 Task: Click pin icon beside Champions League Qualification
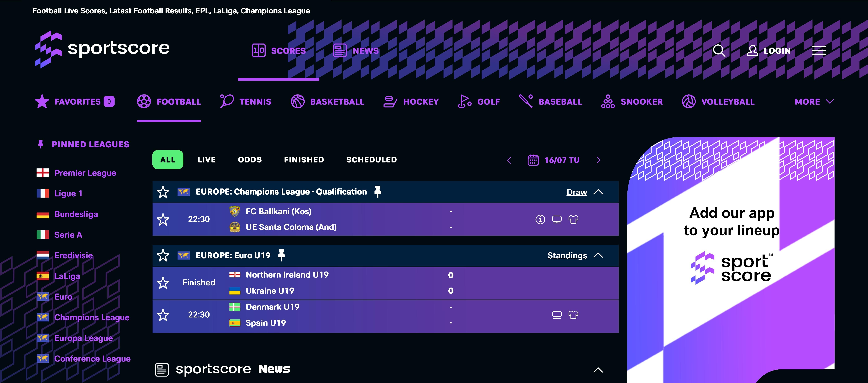coord(378,192)
